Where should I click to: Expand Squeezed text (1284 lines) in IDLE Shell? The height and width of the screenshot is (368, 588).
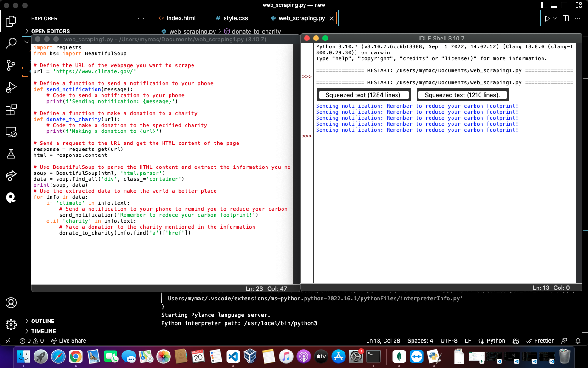pyautogui.click(x=364, y=95)
